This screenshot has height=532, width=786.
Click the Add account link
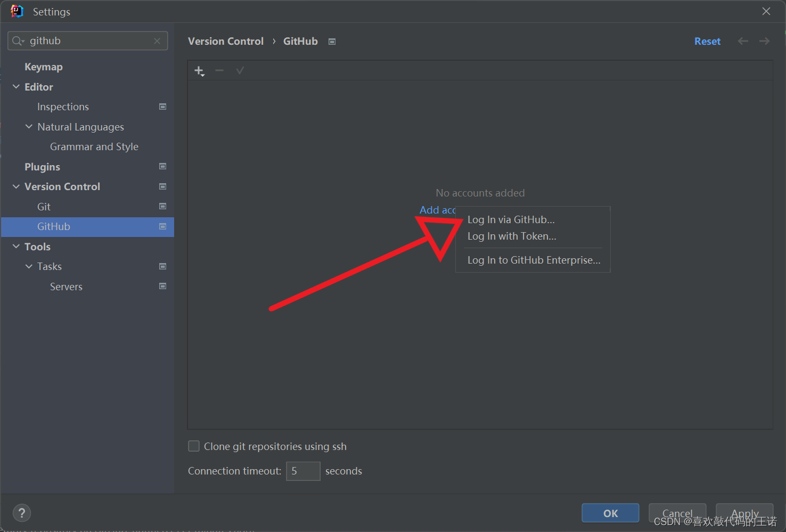(437, 210)
